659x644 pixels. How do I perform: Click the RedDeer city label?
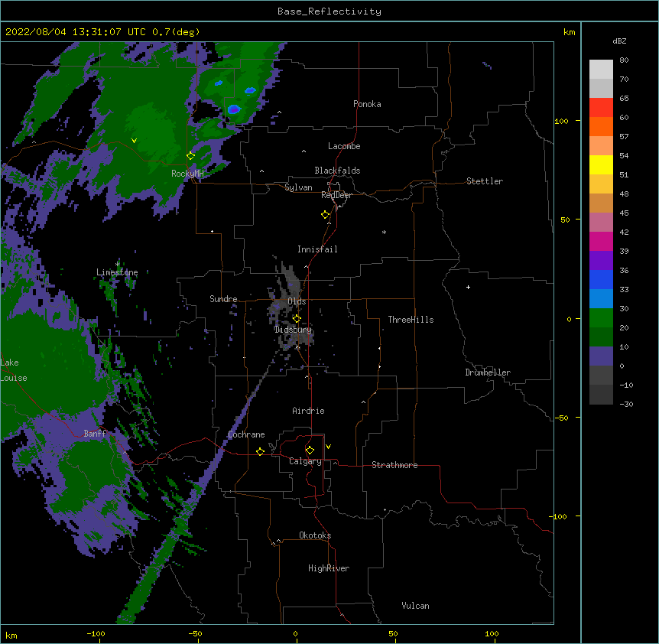pyautogui.click(x=336, y=195)
